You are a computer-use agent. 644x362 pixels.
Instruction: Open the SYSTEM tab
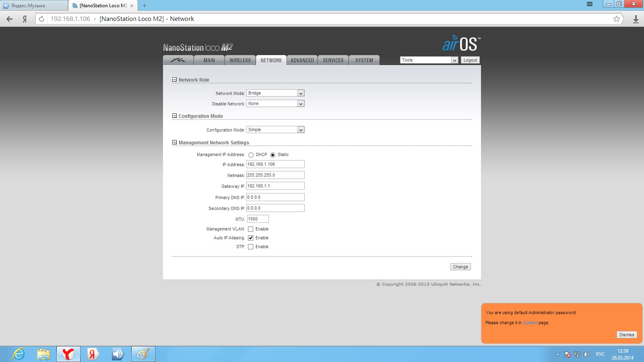(x=364, y=60)
